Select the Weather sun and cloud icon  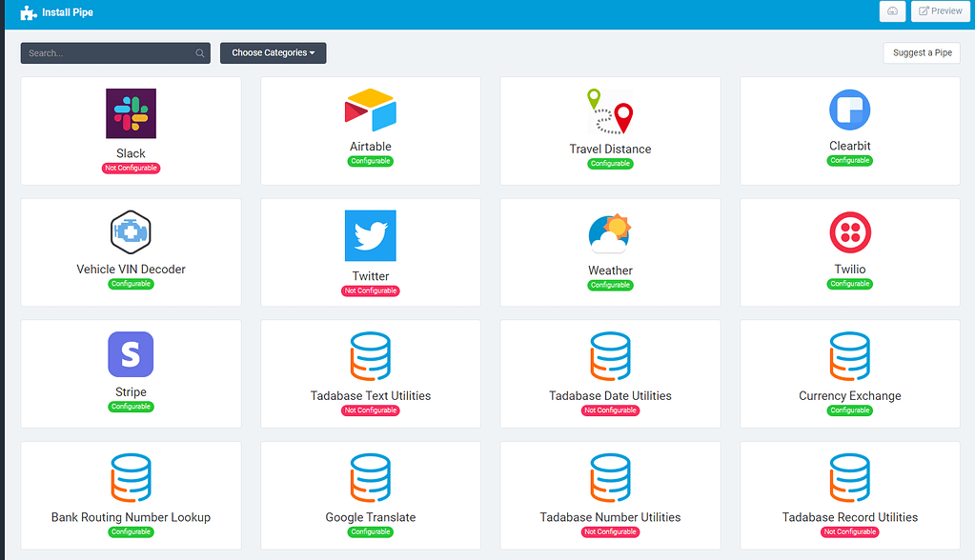coord(610,230)
